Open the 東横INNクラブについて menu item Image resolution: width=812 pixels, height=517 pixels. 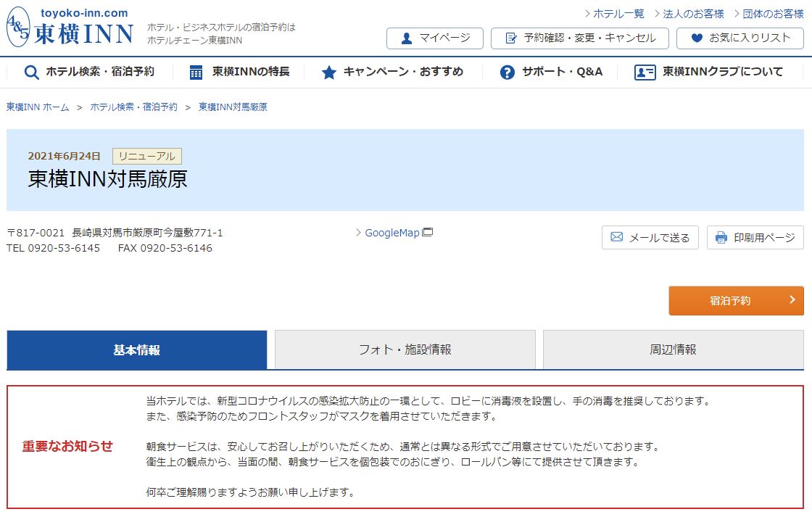pyautogui.click(x=708, y=72)
